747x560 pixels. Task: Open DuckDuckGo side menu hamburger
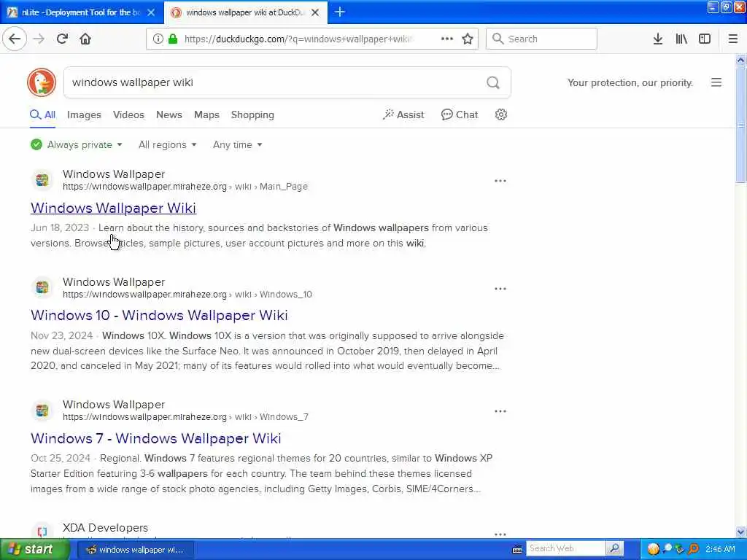point(716,82)
